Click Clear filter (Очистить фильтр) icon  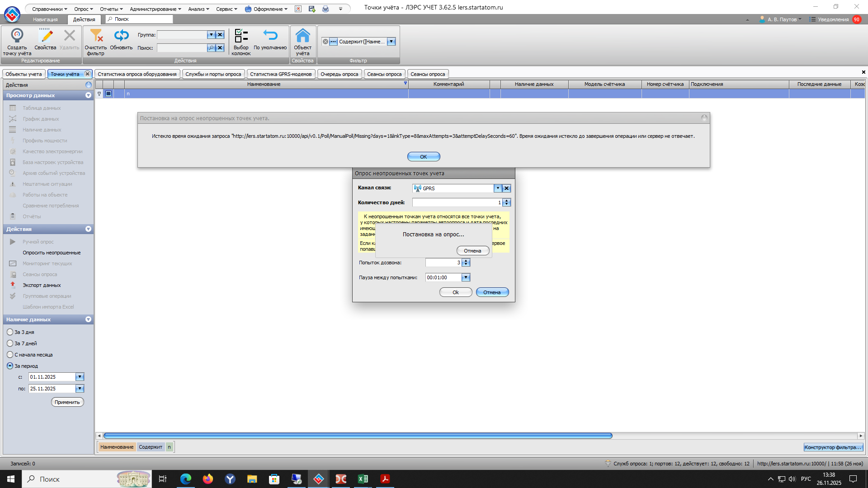point(96,36)
